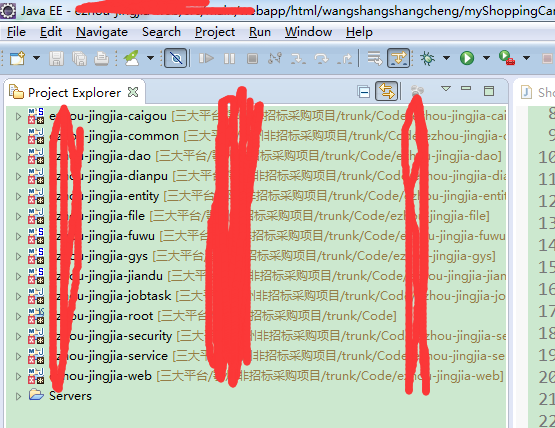Click Collapse All in Project Explorer
Image resolution: width=555 pixels, height=428 pixels.
[x=364, y=92]
